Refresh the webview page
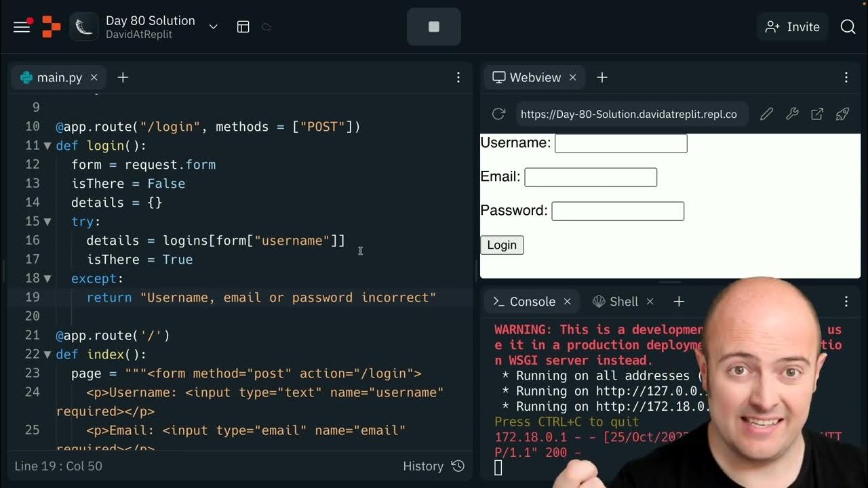The height and width of the screenshot is (488, 868). [x=498, y=114]
